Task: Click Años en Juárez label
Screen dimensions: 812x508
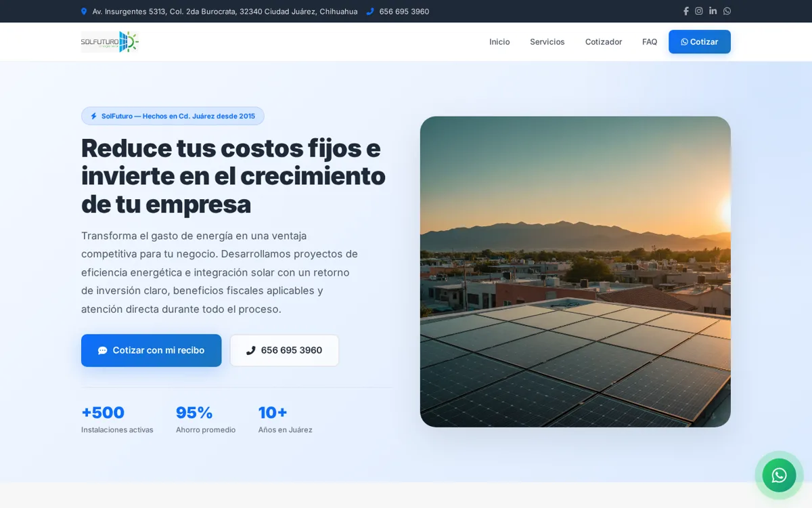Action: tap(285, 429)
